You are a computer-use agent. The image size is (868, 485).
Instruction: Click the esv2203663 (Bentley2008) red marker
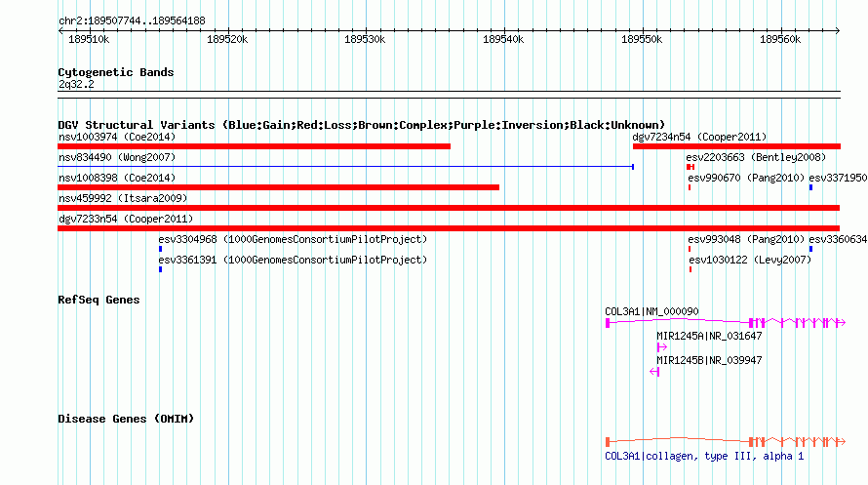[690, 167]
